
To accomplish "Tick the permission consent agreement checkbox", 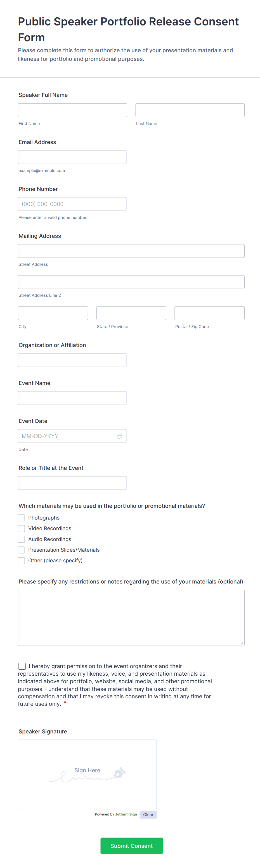I will 22,666.
